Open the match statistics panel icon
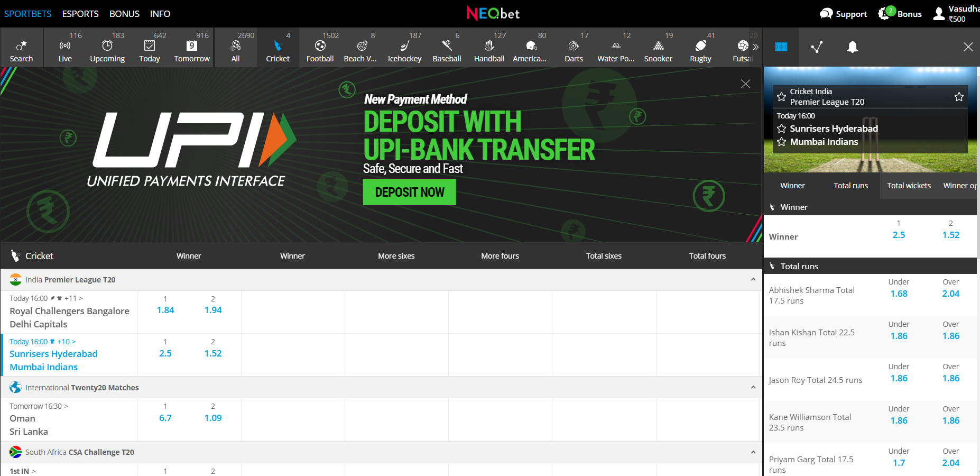980x476 pixels. 817,47
